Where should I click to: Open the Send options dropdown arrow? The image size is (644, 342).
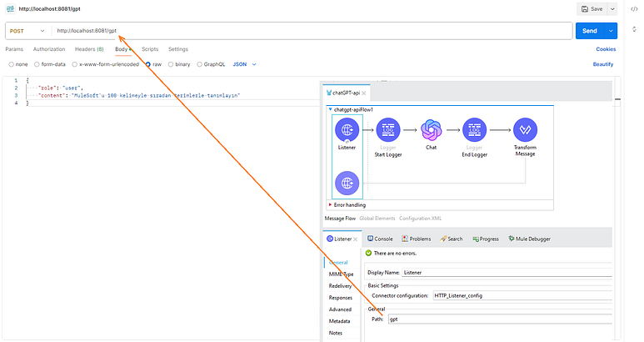click(611, 31)
